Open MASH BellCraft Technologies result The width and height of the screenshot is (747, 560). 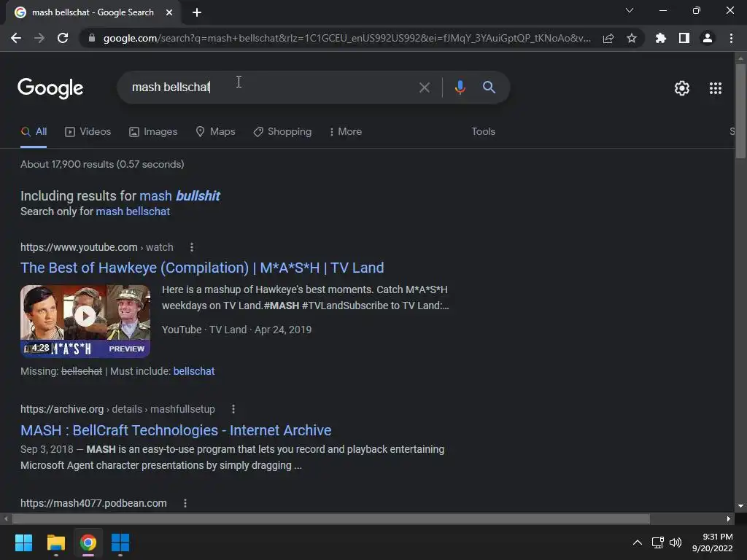click(176, 430)
